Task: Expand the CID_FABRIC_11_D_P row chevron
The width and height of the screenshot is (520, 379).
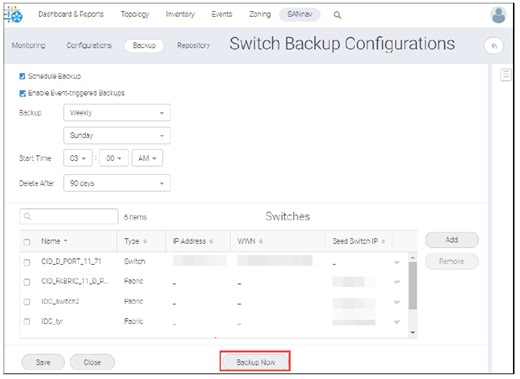Action: tap(397, 282)
